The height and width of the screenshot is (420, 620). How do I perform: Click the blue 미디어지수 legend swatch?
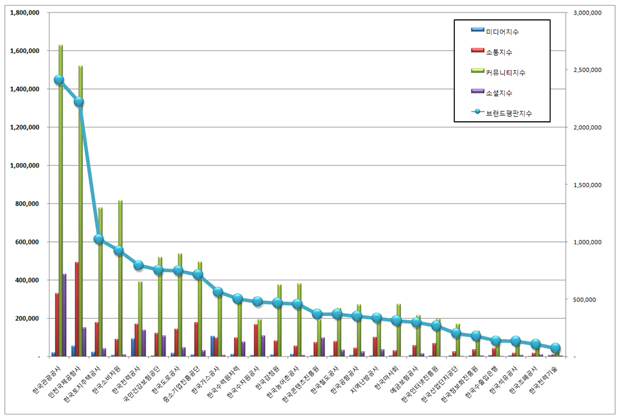point(478,30)
